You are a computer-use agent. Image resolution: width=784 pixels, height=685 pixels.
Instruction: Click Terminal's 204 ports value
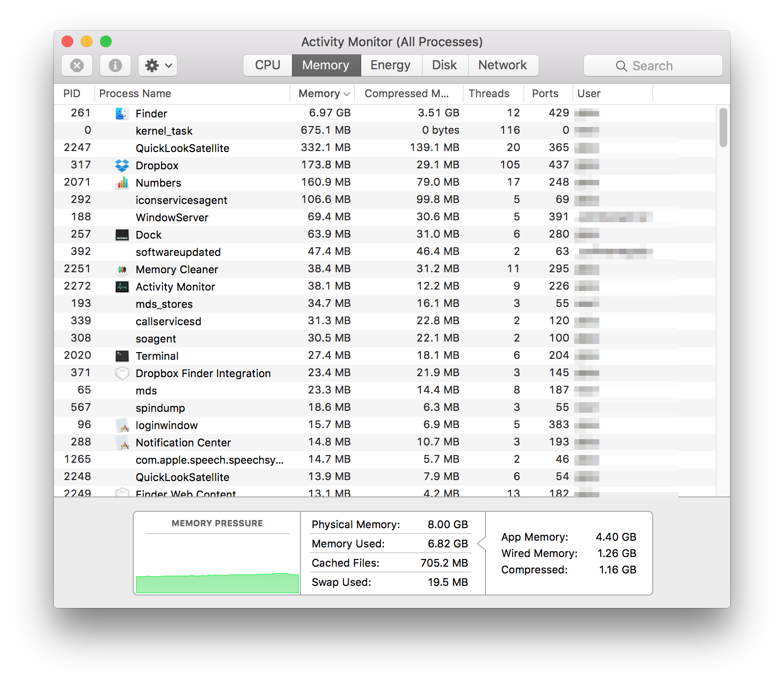point(559,355)
